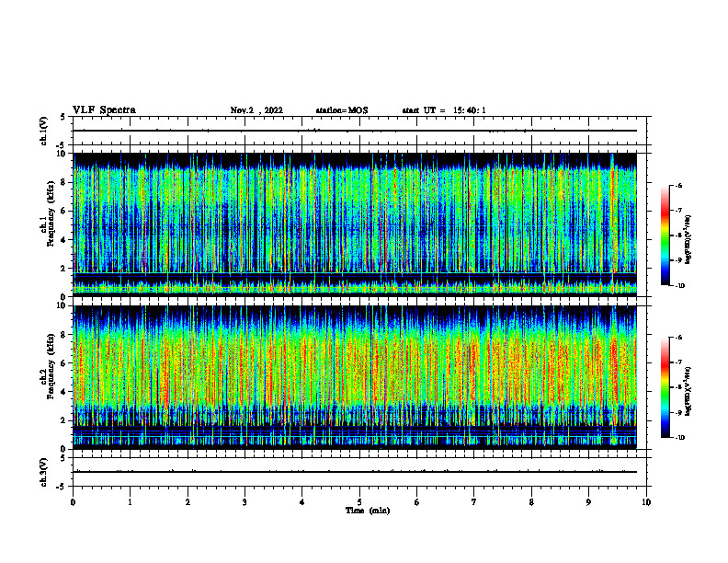Click the "-9" label on ch.1 colorbar
The height and width of the screenshot is (563, 728).
[x=678, y=260]
